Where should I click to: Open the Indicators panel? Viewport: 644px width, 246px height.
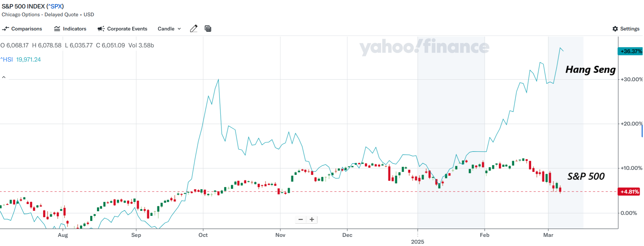[x=70, y=29]
